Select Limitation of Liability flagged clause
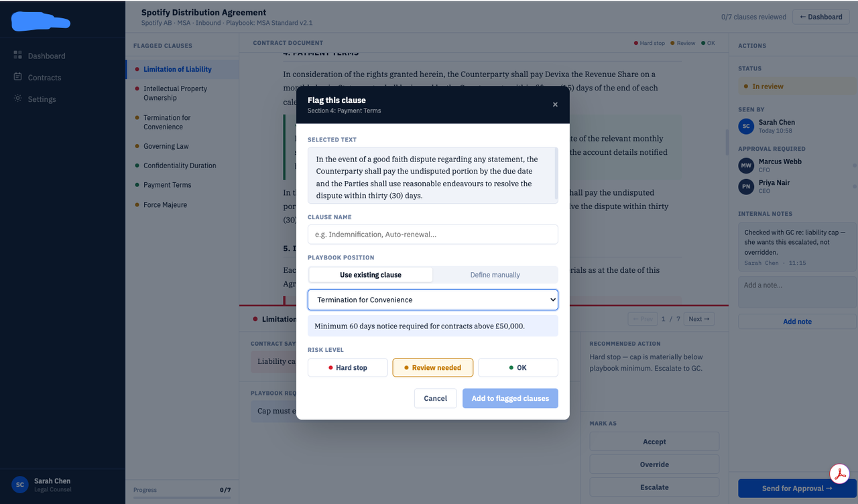858x504 pixels. [x=182, y=69]
